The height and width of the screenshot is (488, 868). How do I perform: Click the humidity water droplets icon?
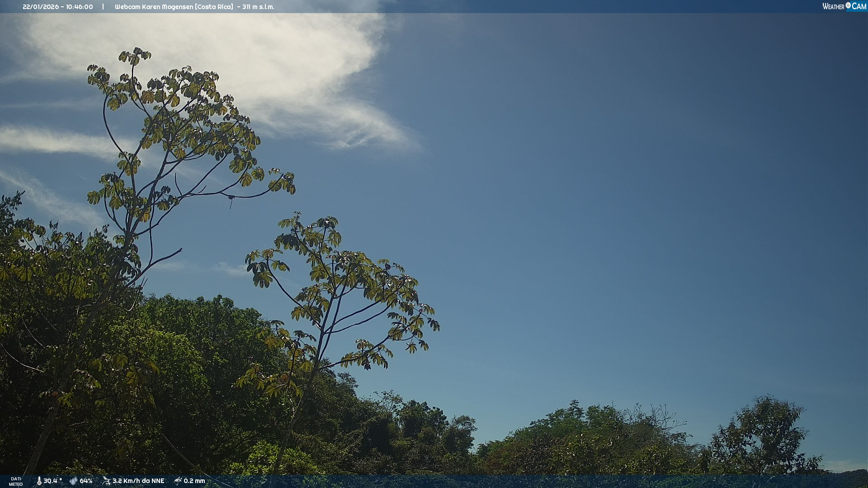[x=73, y=481]
